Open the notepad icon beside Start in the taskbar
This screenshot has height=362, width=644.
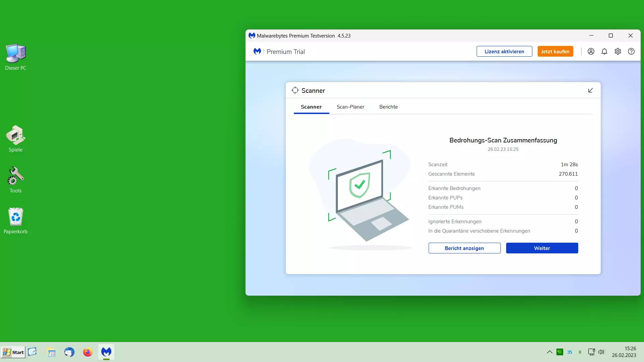click(x=33, y=352)
